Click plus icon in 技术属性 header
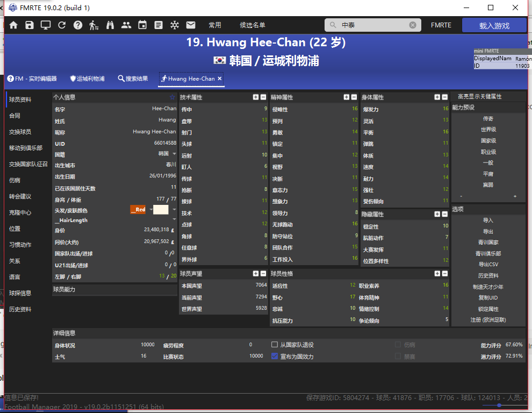532x413 pixels. point(256,97)
